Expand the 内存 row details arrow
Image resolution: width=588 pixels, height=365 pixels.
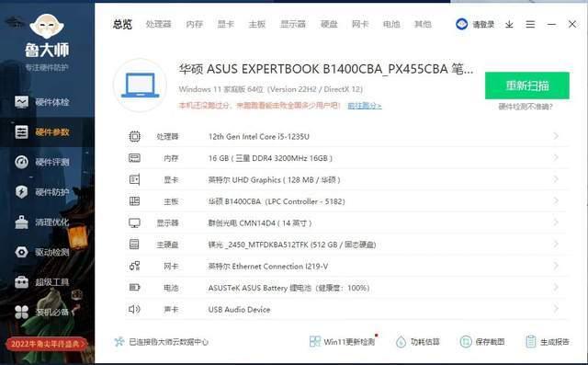(x=556, y=158)
